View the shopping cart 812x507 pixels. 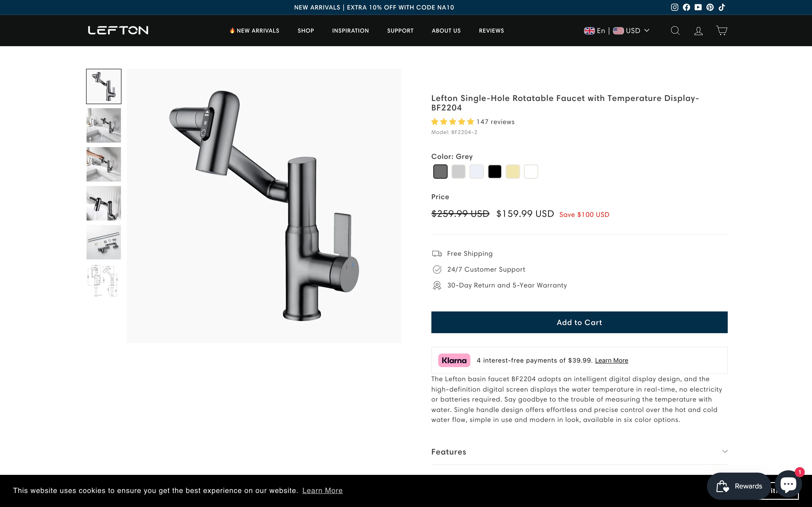(x=721, y=31)
